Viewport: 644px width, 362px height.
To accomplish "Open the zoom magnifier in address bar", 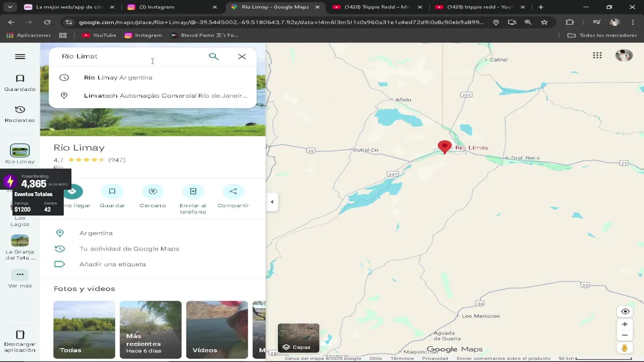I will pyautogui.click(x=528, y=22).
